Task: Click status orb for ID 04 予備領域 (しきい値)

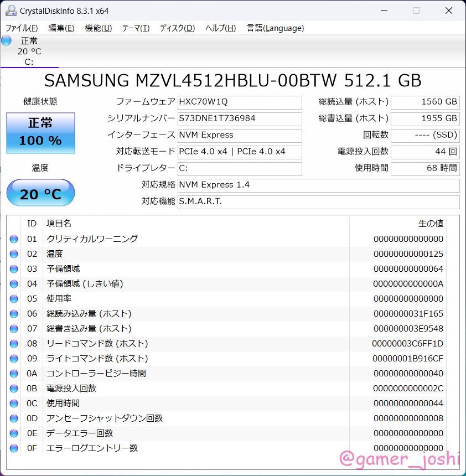Action: pyautogui.click(x=14, y=284)
